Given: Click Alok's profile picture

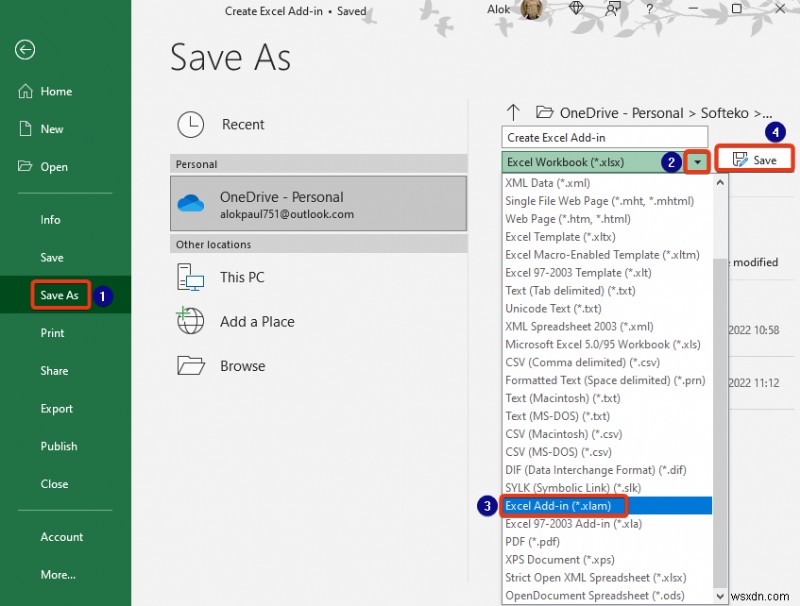Looking at the screenshot, I should 532,10.
